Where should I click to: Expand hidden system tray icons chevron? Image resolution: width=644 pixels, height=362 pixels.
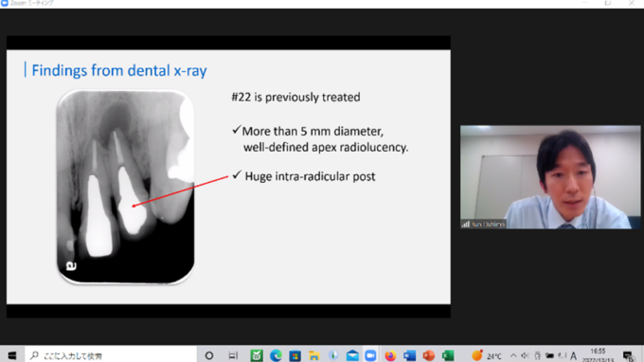[513, 355]
